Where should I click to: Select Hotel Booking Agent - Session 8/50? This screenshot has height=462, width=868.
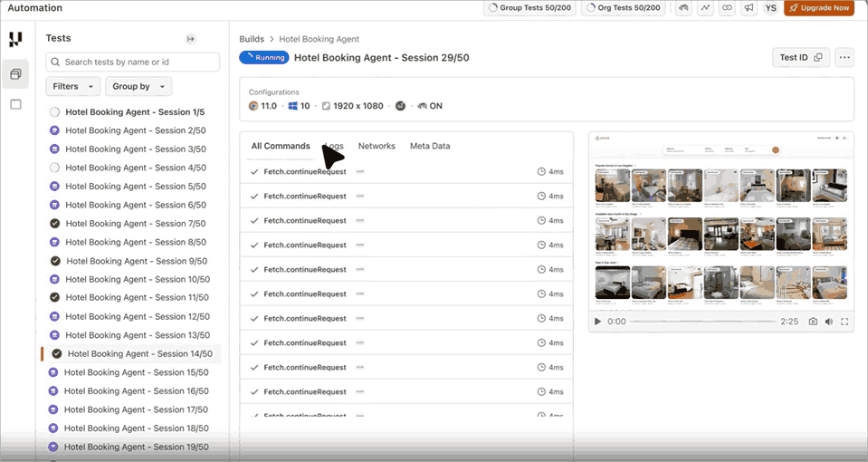[x=136, y=242]
